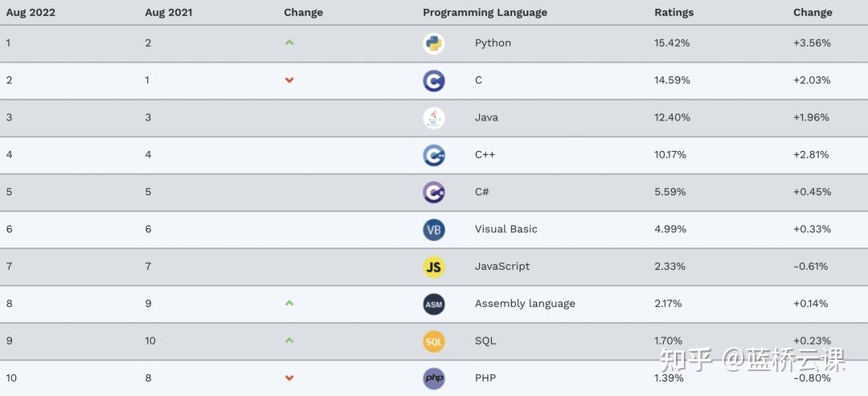Click the Assembly language name text

click(x=525, y=303)
